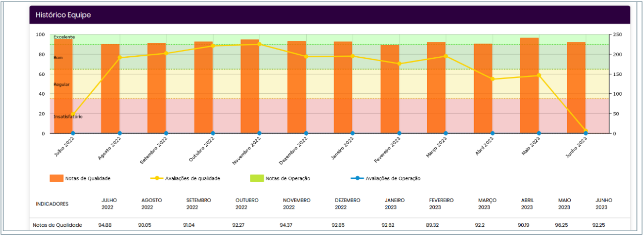644x238 pixels.
Task: Select the yellow data point for Julho 2022
Action: point(73,115)
